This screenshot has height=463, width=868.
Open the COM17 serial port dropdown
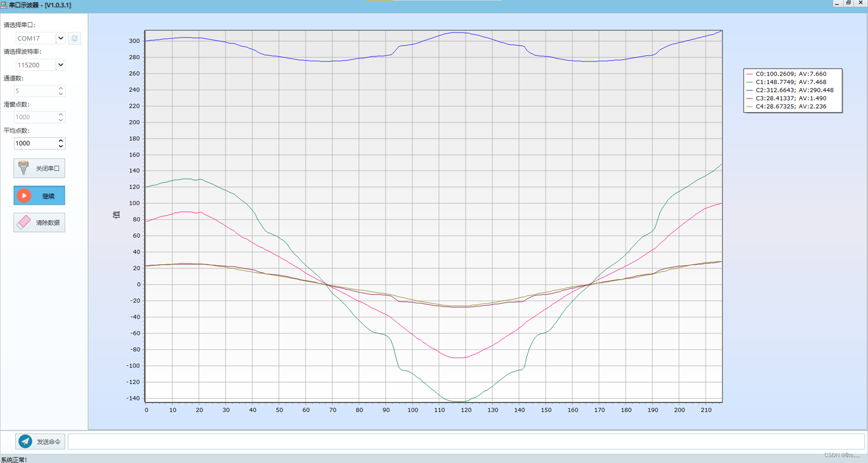(x=61, y=38)
